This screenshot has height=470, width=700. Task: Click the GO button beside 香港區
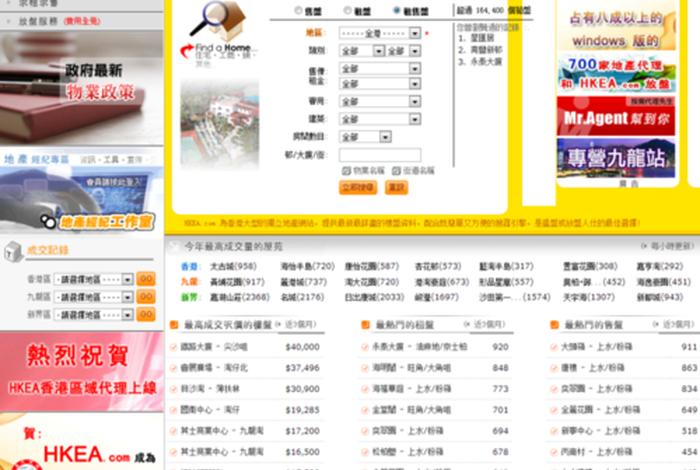[146, 279]
